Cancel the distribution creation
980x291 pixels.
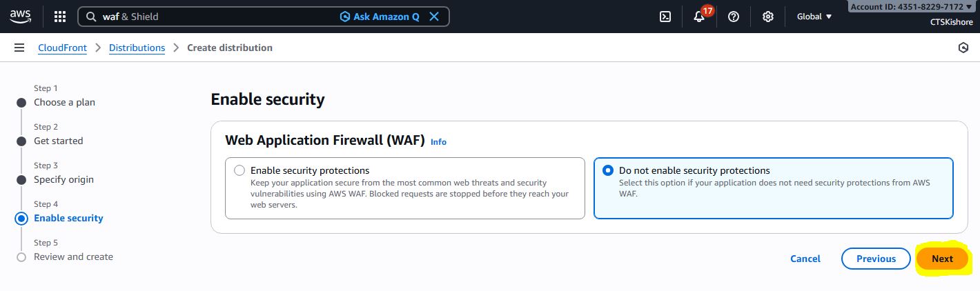tap(805, 259)
